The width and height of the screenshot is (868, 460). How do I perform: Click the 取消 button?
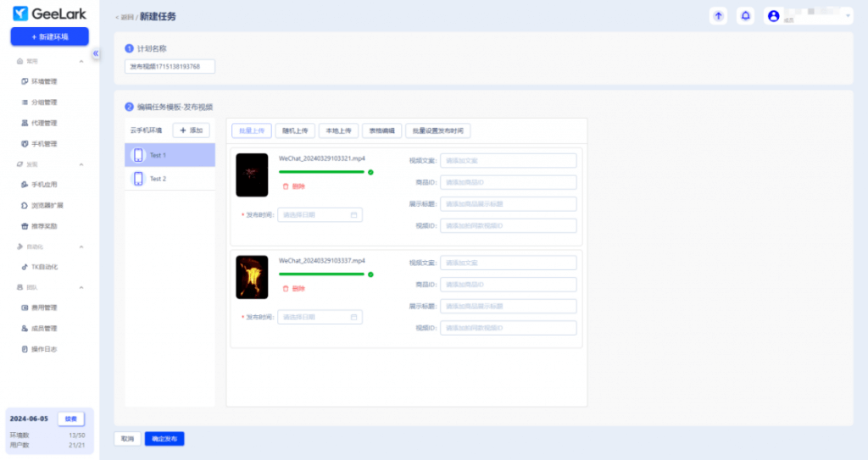point(127,439)
